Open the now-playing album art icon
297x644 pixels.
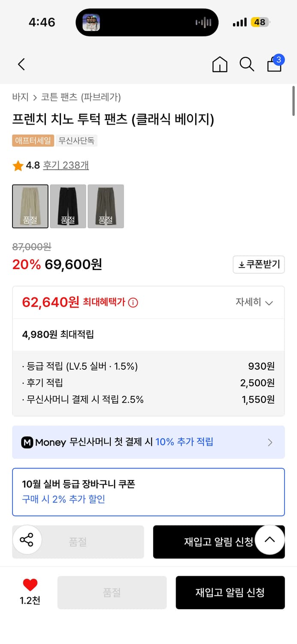coord(91,22)
